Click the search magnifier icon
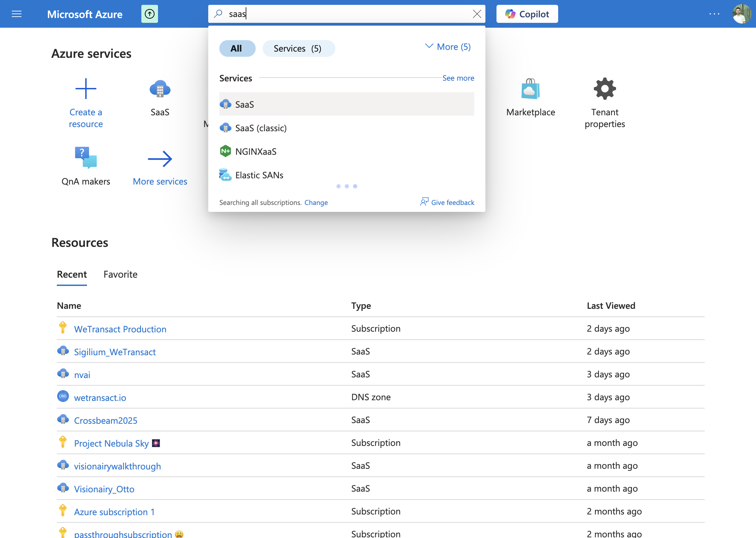 click(x=218, y=14)
